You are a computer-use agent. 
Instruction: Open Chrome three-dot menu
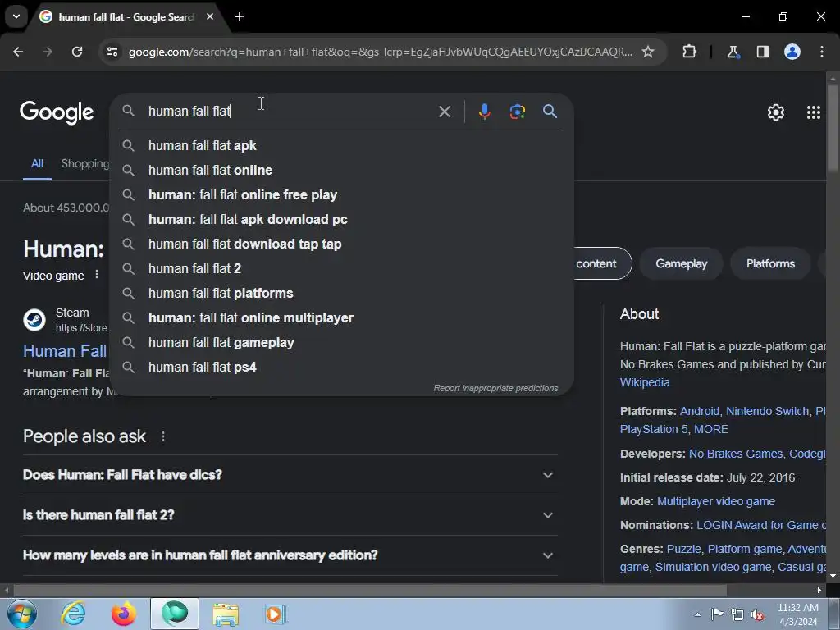pos(822,52)
